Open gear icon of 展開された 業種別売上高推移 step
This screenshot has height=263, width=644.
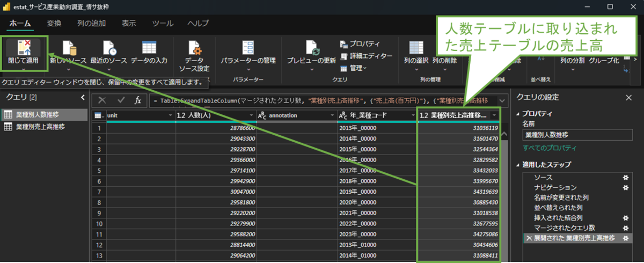click(625, 238)
